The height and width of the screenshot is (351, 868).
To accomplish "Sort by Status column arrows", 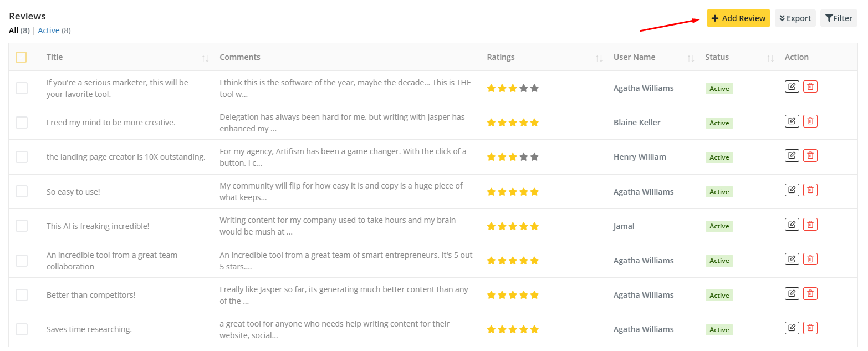I will click(770, 58).
